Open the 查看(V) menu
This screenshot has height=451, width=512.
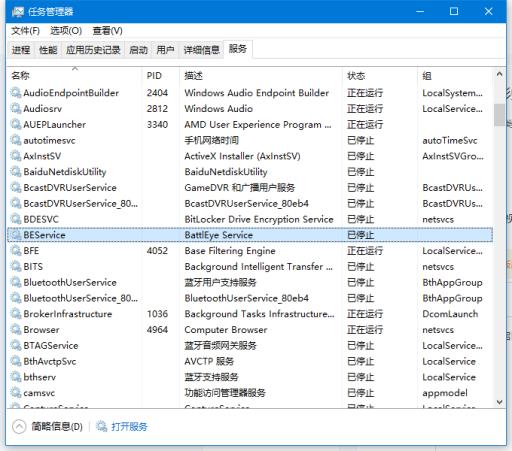click(107, 31)
